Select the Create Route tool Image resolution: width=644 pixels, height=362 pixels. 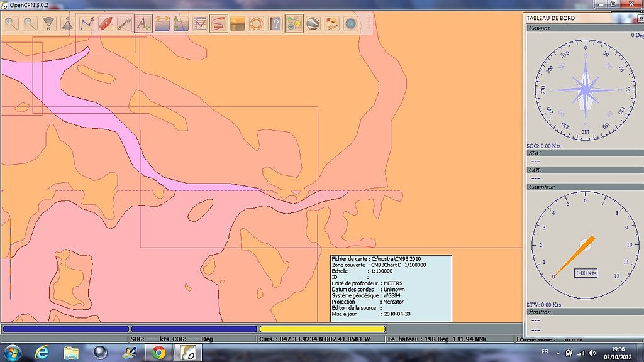point(86,23)
